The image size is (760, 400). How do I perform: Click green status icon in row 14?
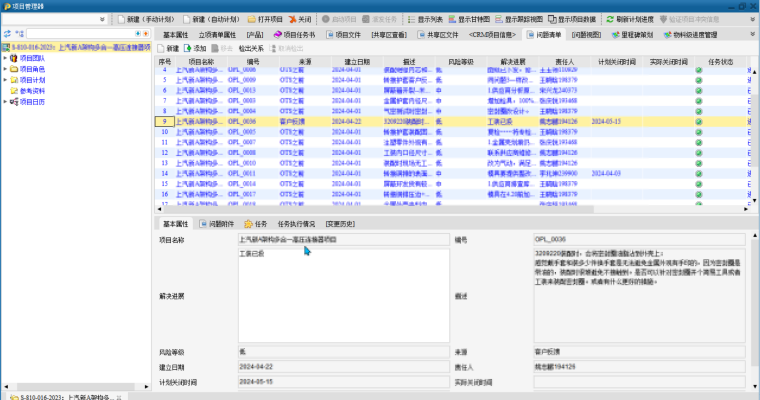699,174
